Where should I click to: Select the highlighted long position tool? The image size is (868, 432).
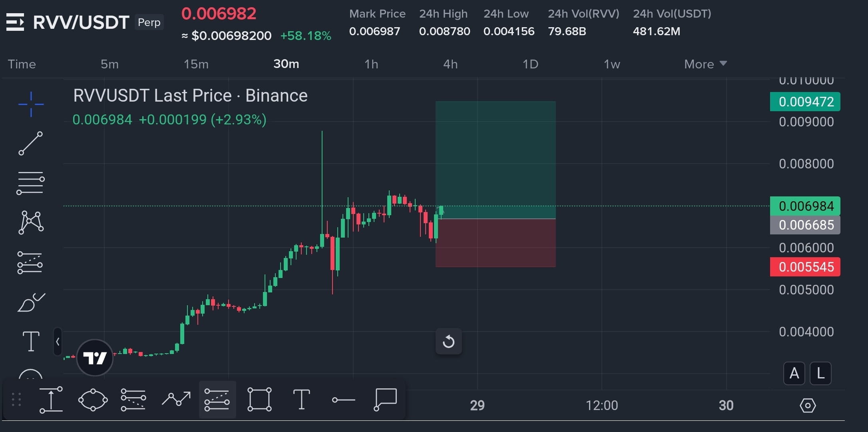tap(217, 400)
